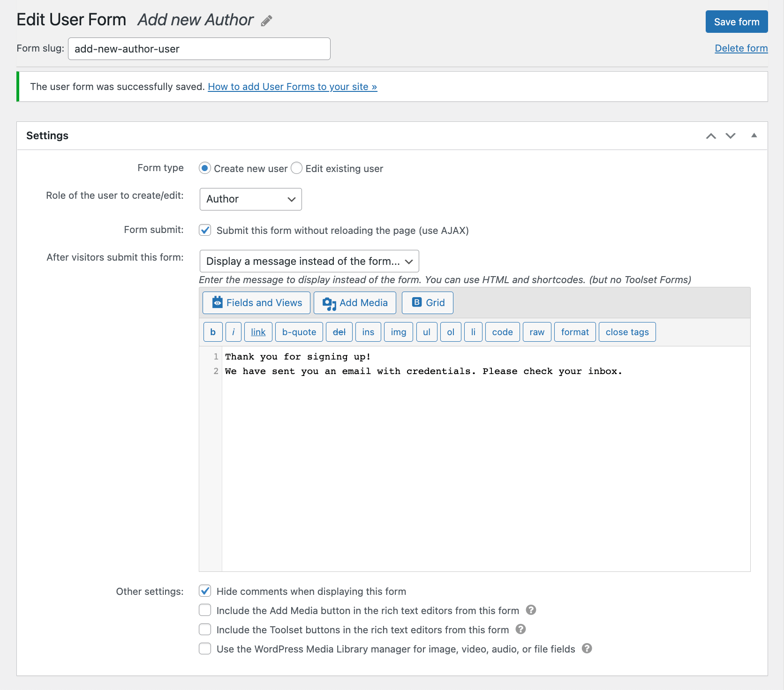The width and height of the screenshot is (784, 690).
Task: Open the Display a message instead dropdown
Action: (309, 261)
